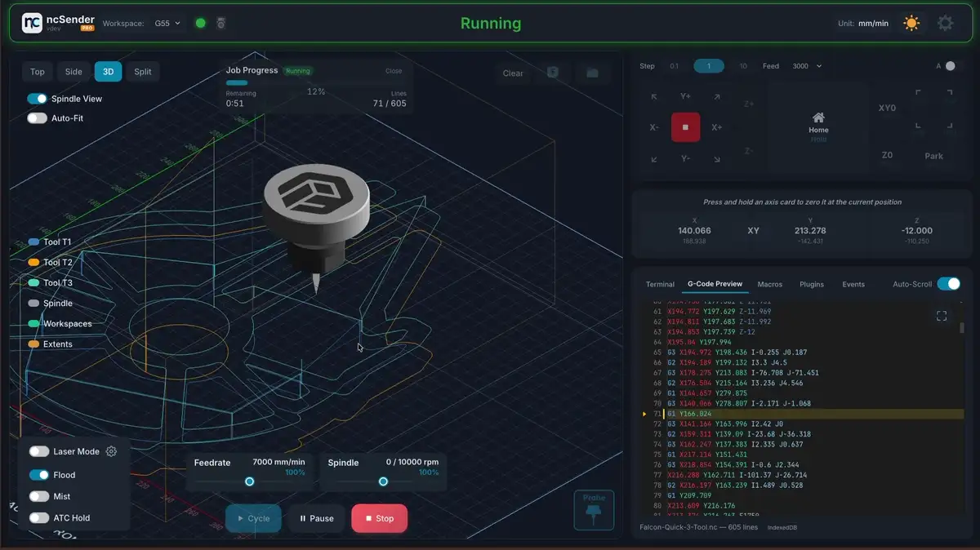This screenshot has height=550, width=980.
Task: Open Laser Mode settings gear
Action: (112, 451)
